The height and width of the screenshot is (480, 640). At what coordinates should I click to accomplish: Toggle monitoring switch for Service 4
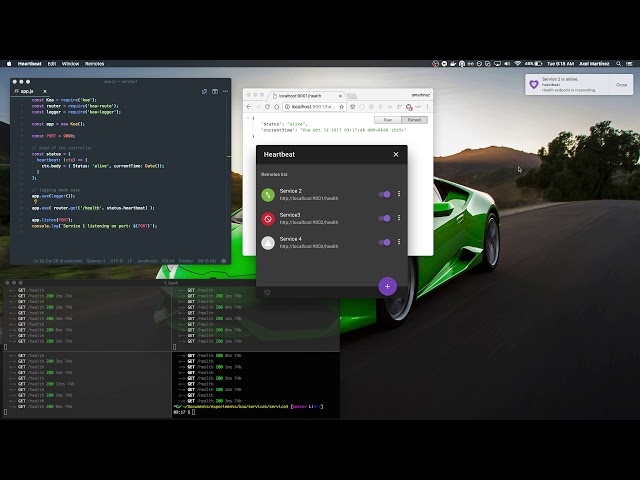384,242
